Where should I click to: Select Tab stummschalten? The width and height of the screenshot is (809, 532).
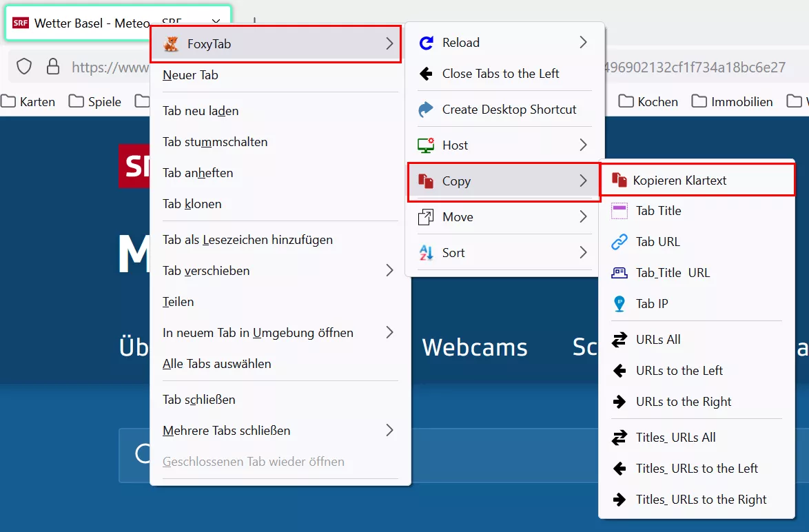[x=280, y=142]
